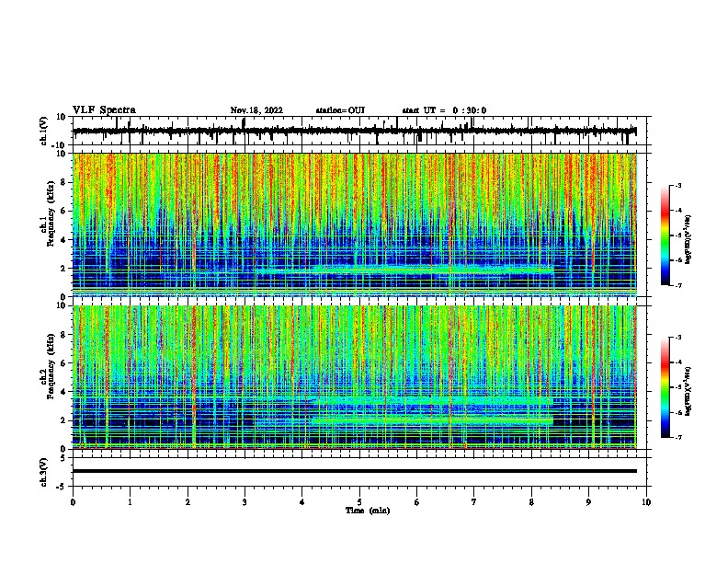This screenshot has height=563, width=728.
Task: Click the ch.2 color scale log(PSD) unit label
Action: point(688,391)
